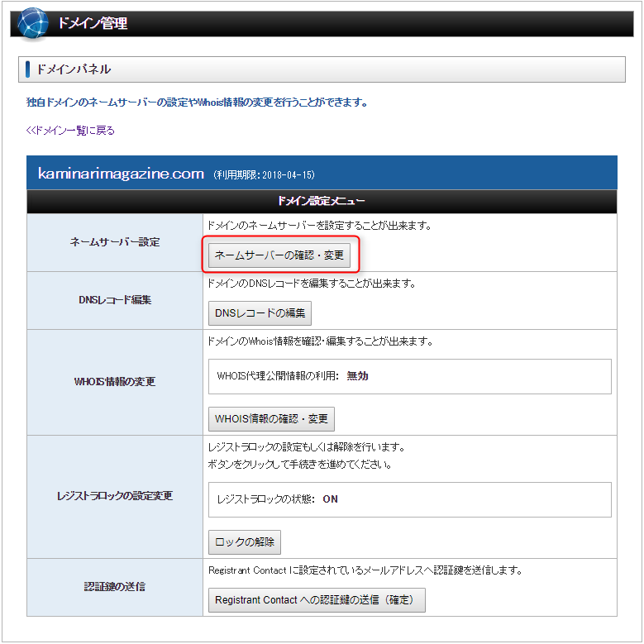Click the ドメイン管理 header title

click(x=92, y=23)
